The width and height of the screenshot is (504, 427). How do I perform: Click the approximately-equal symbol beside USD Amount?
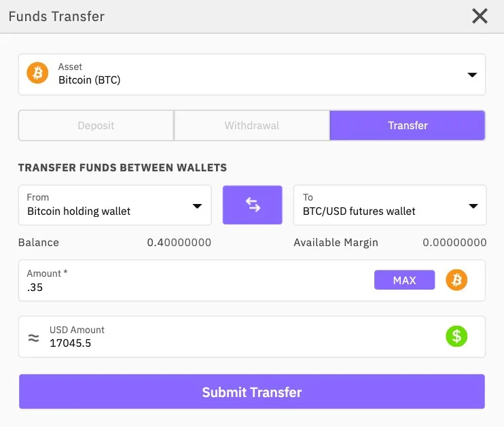click(x=33, y=337)
